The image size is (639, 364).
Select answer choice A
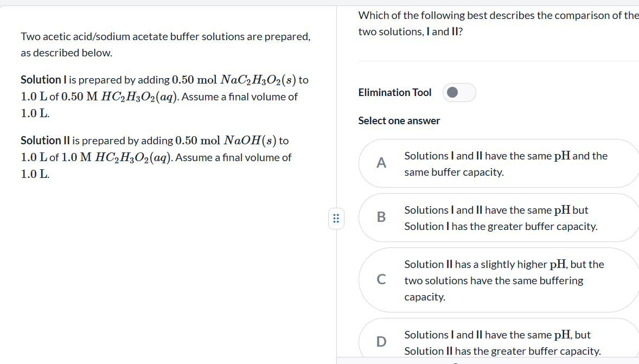[499, 163]
